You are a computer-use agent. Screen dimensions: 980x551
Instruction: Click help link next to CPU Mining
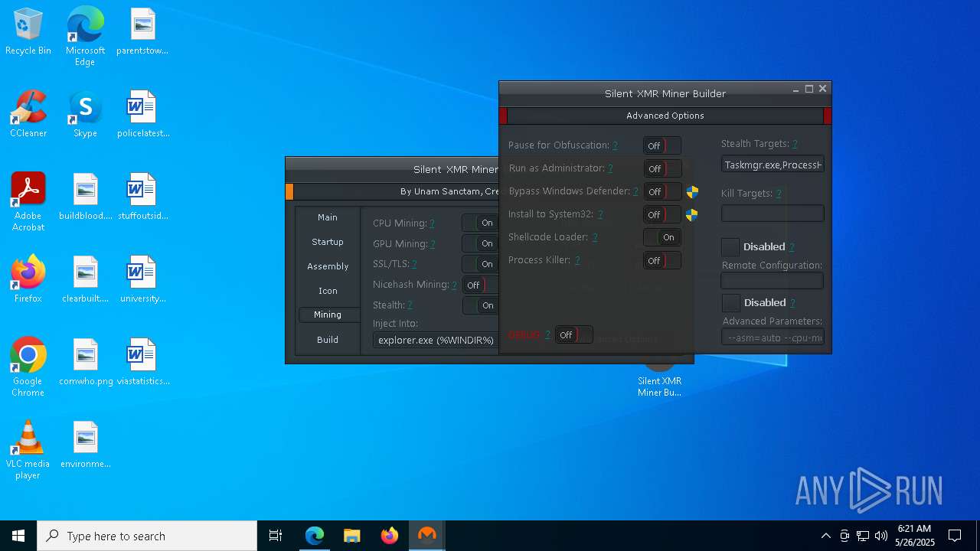432,223
